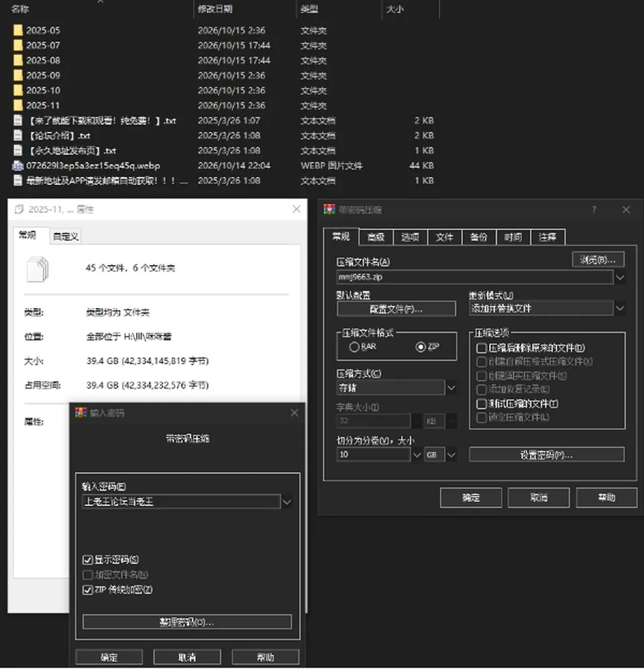This screenshot has height=669, width=644.
Task: Go to the 注释 tab
Action: 547,238
